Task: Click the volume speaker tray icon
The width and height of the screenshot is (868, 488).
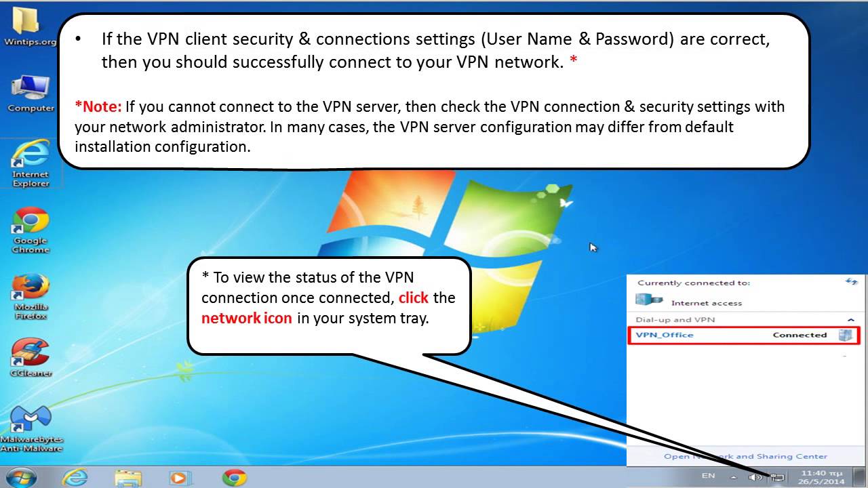Action: (x=755, y=477)
